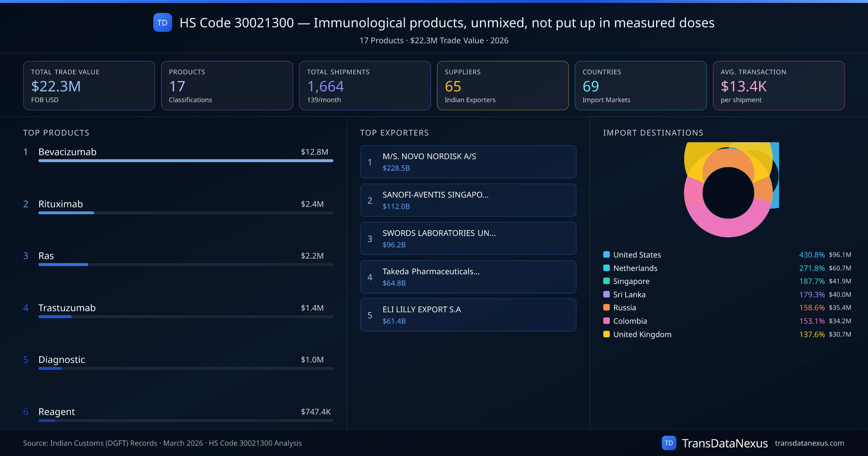Click the Colombia pink legend square
Screen dimensions: 868x456
point(607,321)
